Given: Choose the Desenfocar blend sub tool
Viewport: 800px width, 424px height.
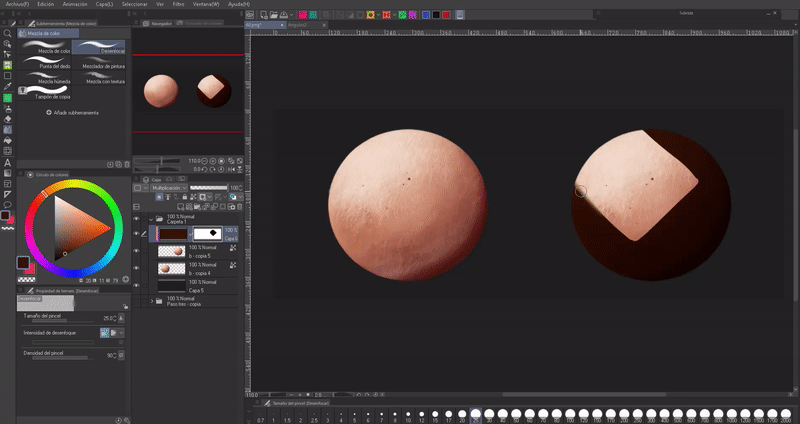Looking at the screenshot, I should (99, 48).
